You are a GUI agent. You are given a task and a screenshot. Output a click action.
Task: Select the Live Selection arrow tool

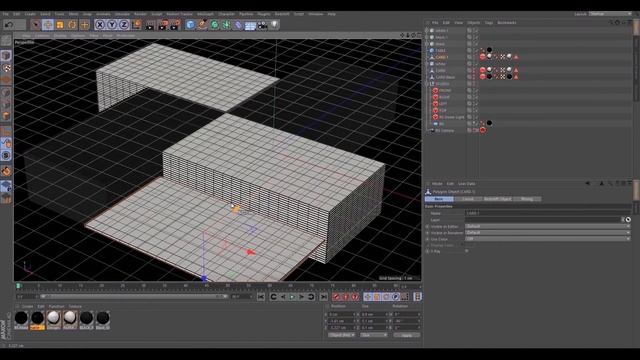[x=36, y=25]
